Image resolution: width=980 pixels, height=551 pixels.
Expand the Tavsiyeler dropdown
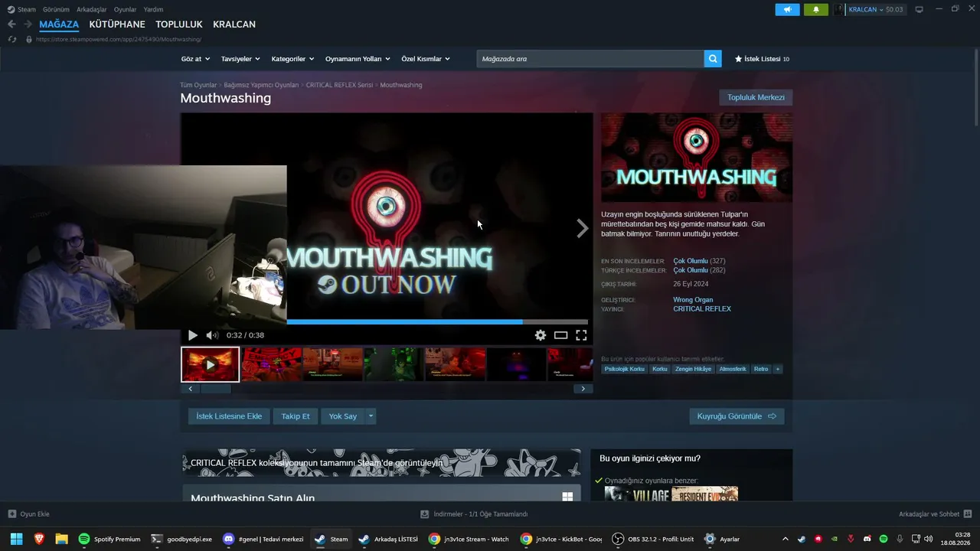pos(240,59)
